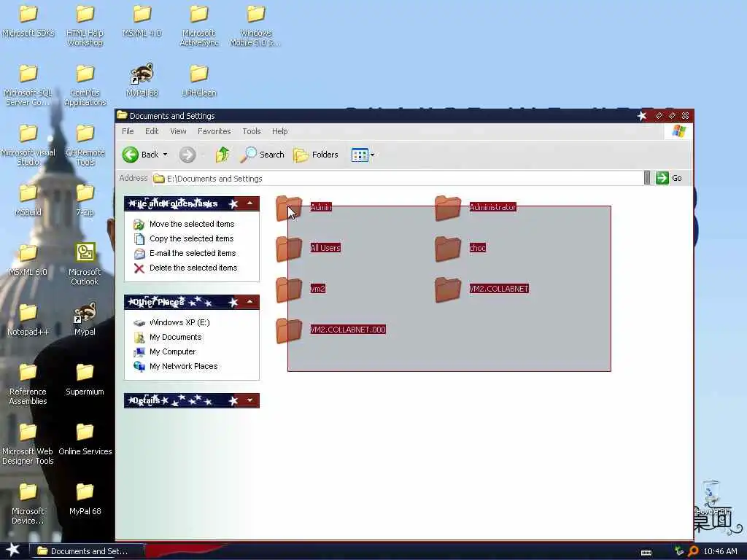Open the File menu
Image resolution: width=747 pixels, height=560 pixels.
click(x=128, y=131)
